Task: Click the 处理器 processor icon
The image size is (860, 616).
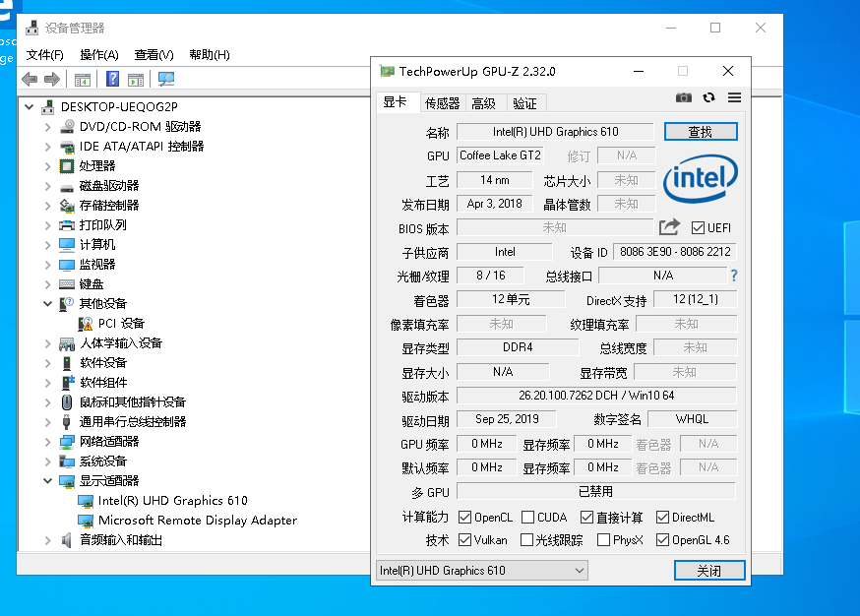Action: [x=67, y=166]
